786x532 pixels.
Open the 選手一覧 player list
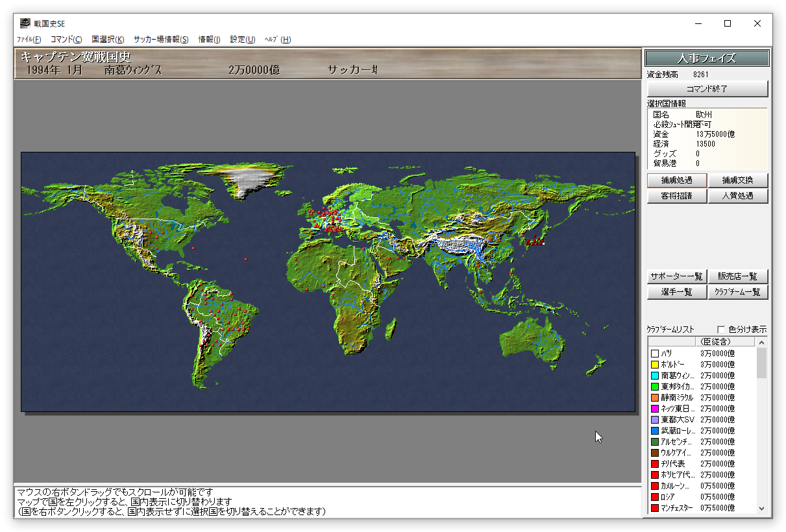[x=676, y=292]
